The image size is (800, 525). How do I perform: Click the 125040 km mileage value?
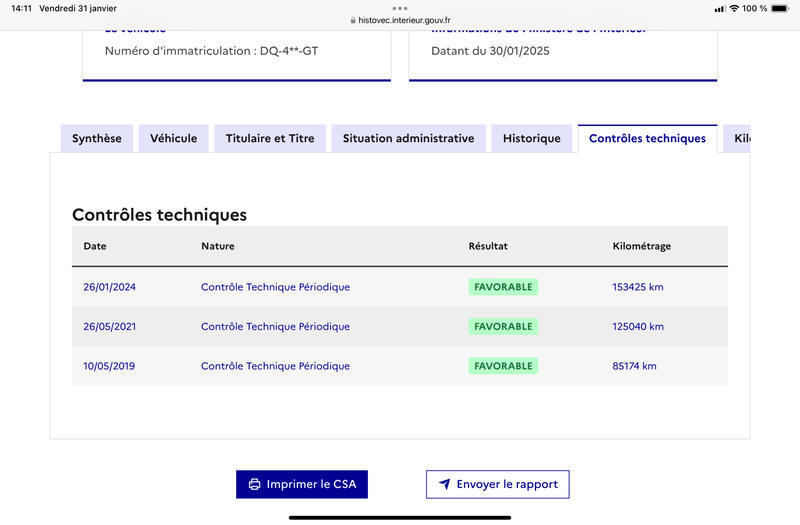pyautogui.click(x=638, y=327)
